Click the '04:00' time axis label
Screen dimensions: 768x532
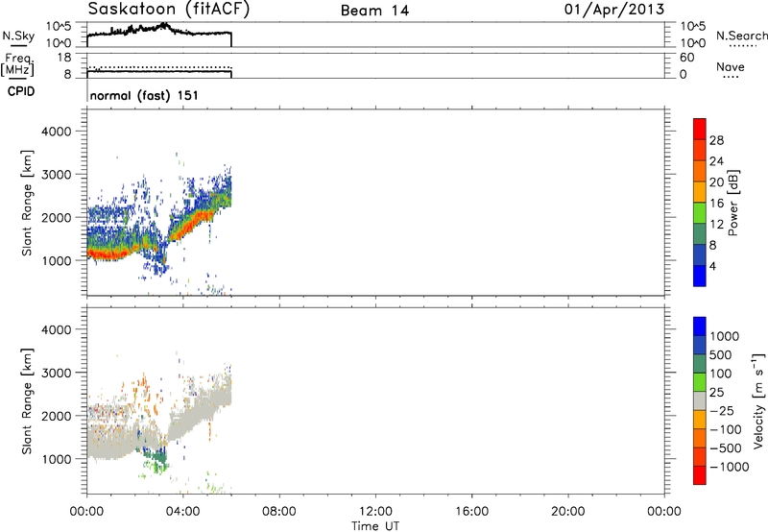[182, 512]
